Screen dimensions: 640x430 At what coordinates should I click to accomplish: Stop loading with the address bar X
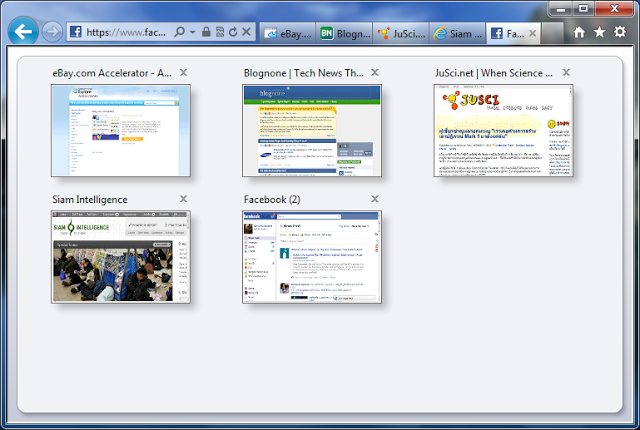246,32
